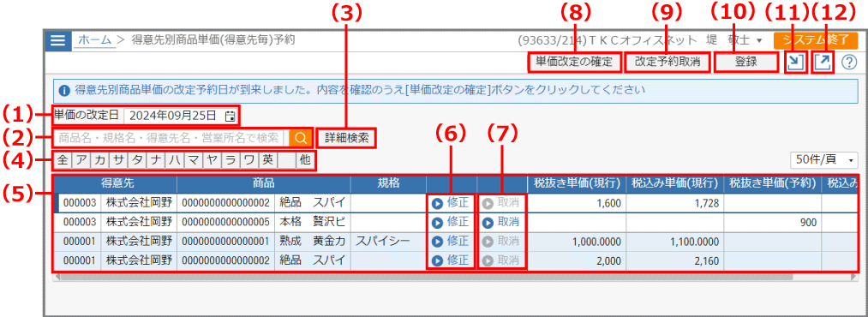
Task: Select the 本格 贅沢ビ product name cell
Action: [x=312, y=223]
